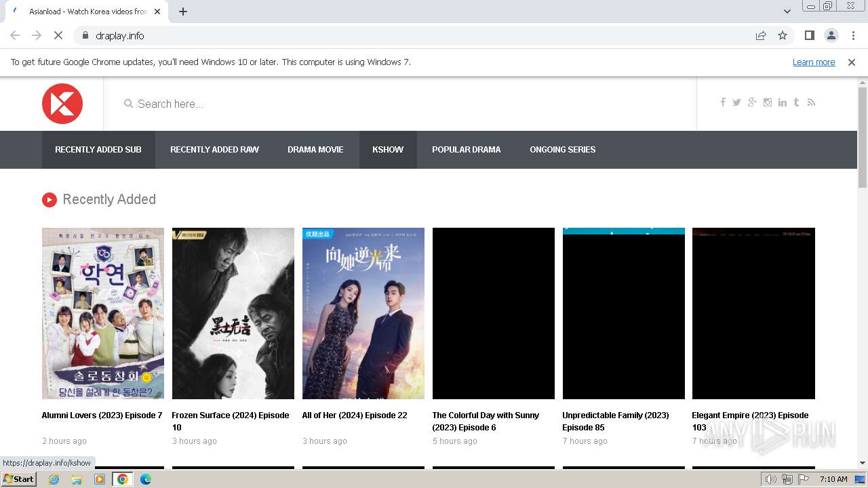Click the Unpredictable Family thumbnail
The height and width of the screenshot is (488, 868).
tap(624, 313)
